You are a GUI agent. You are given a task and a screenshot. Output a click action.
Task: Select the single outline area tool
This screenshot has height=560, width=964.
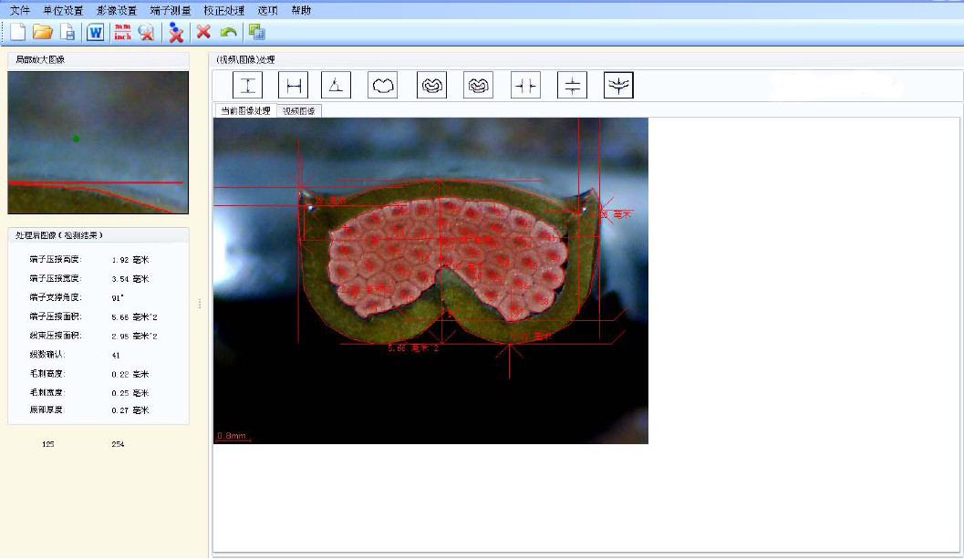383,86
